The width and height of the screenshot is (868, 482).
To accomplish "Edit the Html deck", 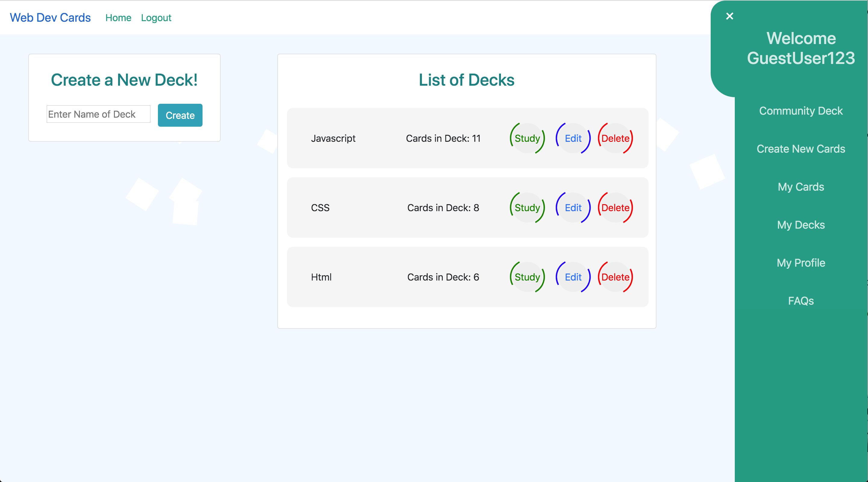I will tap(573, 277).
